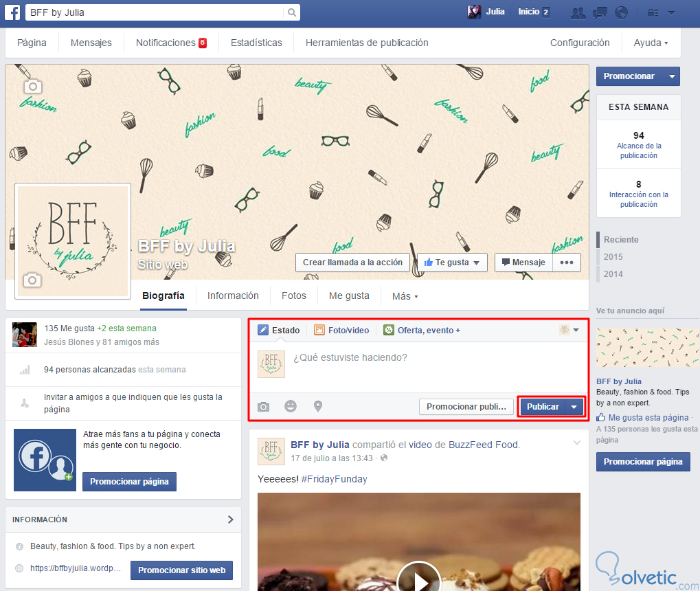
Task: Switch to the Me gusta tab
Action: pos(349,295)
